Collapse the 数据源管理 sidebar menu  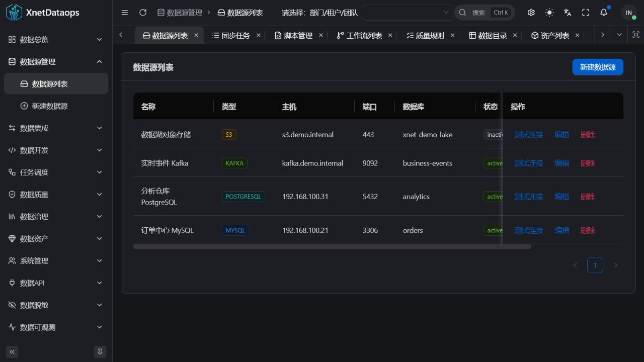56,62
